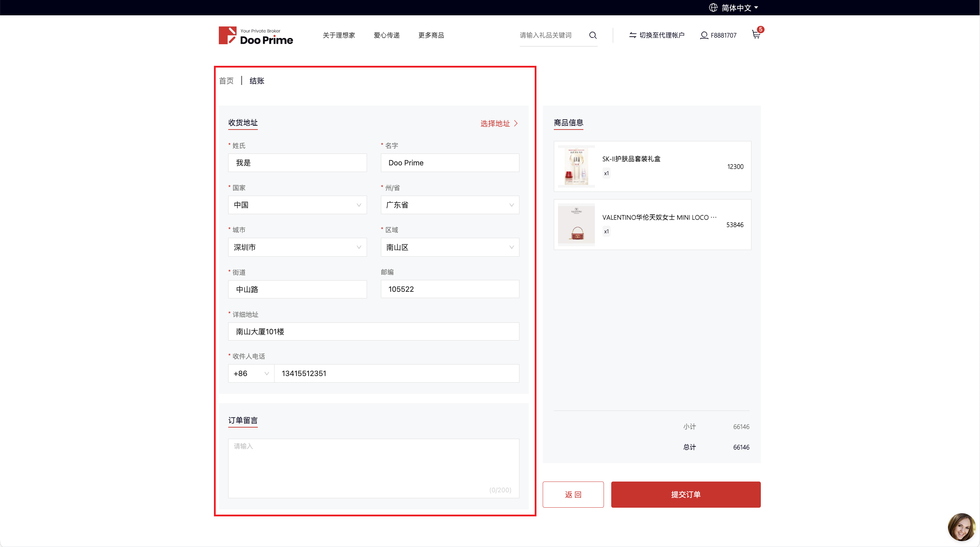Click the search magnifier icon
This screenshot has height=547, width=980.
(x=593, y=35)
